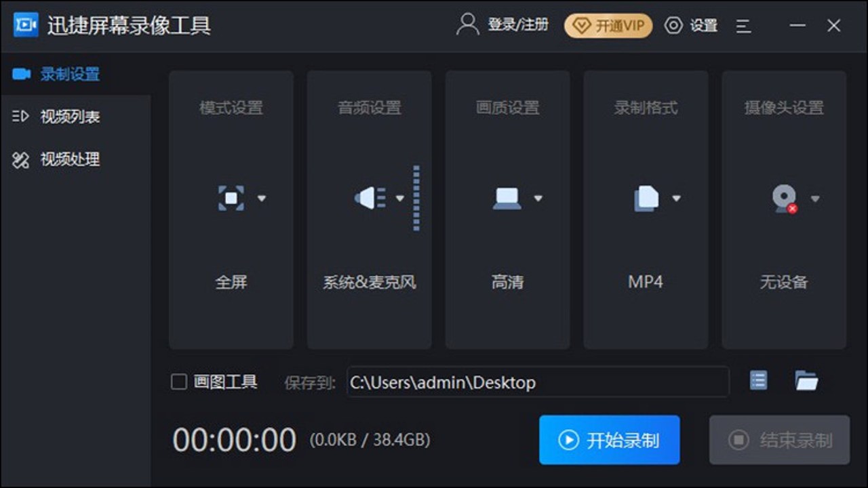Image resolution: width=868 pixels, height=488 pixels.
Task: Expand the 摄像头设置 dropdown arrow
Action: 815,199
